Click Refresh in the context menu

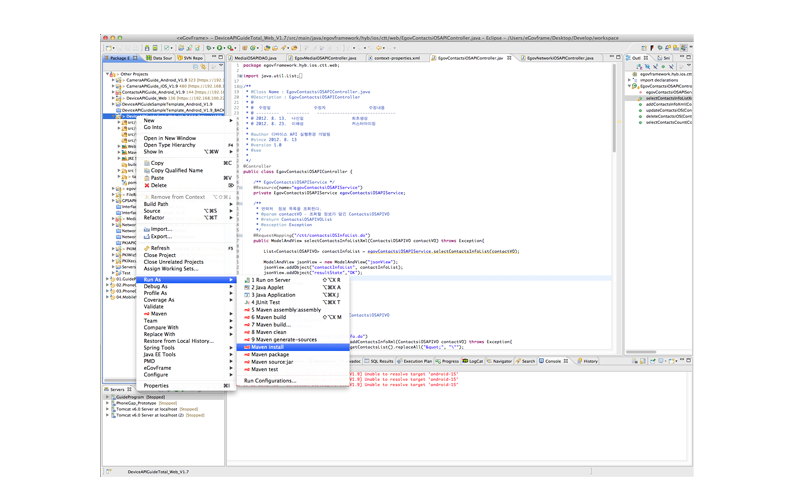[160, 248]
